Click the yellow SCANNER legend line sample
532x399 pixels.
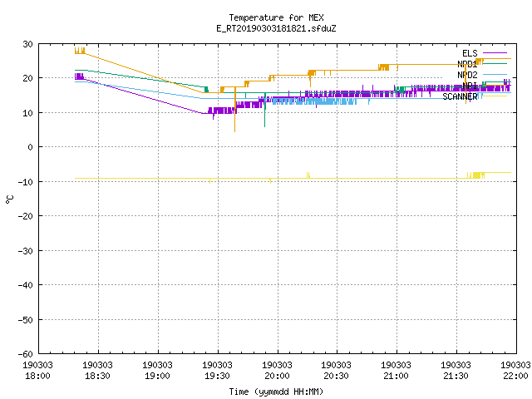click(x=495, y=96)
